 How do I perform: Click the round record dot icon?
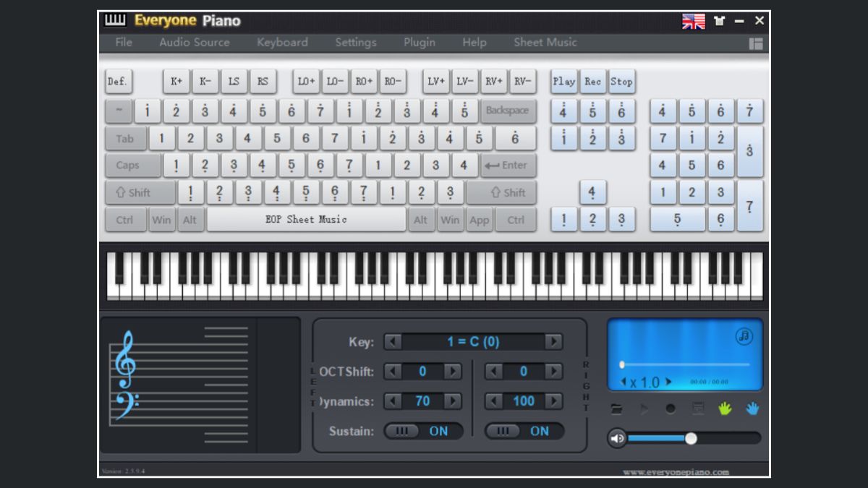coord(671,409)
